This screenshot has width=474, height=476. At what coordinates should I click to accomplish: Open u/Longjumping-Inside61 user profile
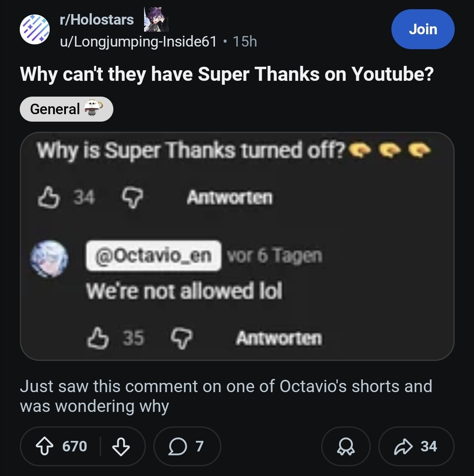138,41
